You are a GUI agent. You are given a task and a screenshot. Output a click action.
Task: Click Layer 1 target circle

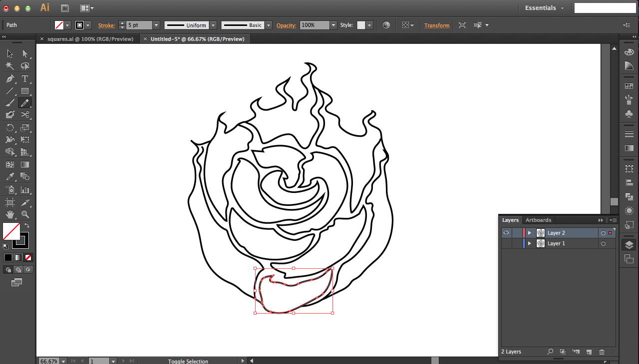pyautogui.click(x=603, y=243)
